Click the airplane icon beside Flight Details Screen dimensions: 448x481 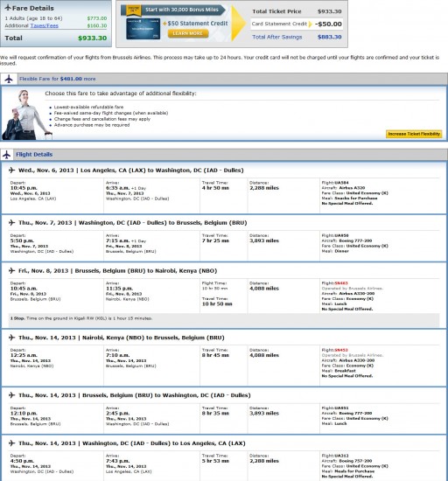click(x=7, y=155)
